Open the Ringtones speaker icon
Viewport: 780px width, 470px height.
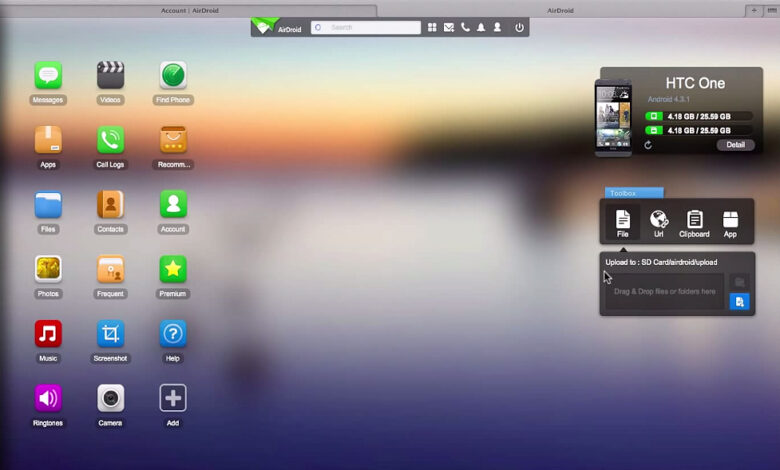pos(48,398)
